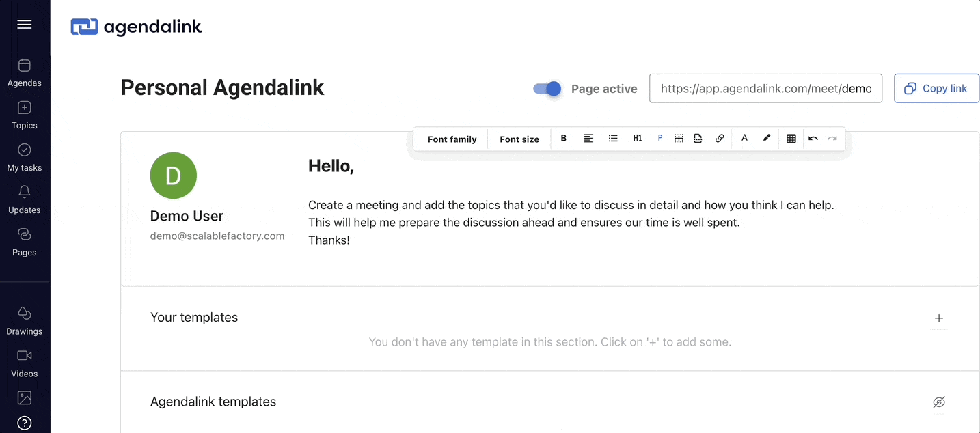Screen dimensions: 980x433
Task: Open text color picker (A icon)
Action: point(744,139)
